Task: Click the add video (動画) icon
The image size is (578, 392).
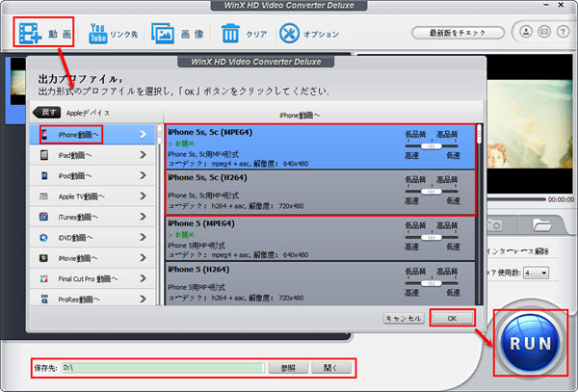Action: (x=30, y=34)
